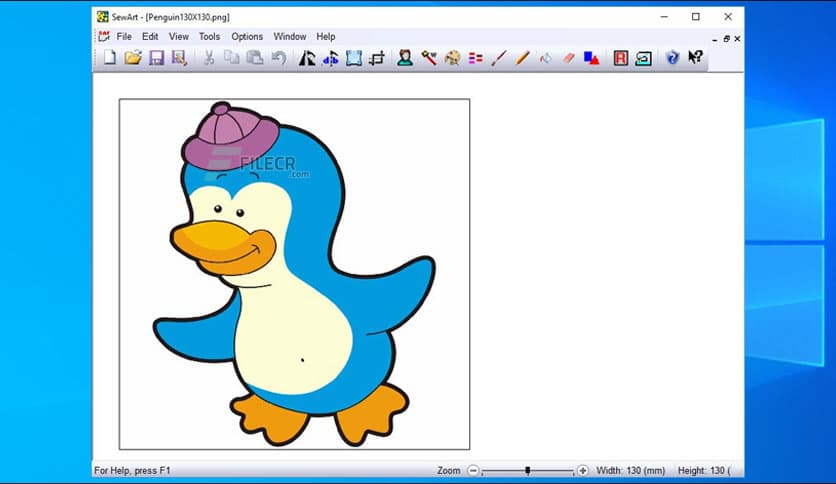This screenshot has height=484, width=836.
Task: Click the 'Width: 130 (mm)' status text
Action: click(631, 471)
